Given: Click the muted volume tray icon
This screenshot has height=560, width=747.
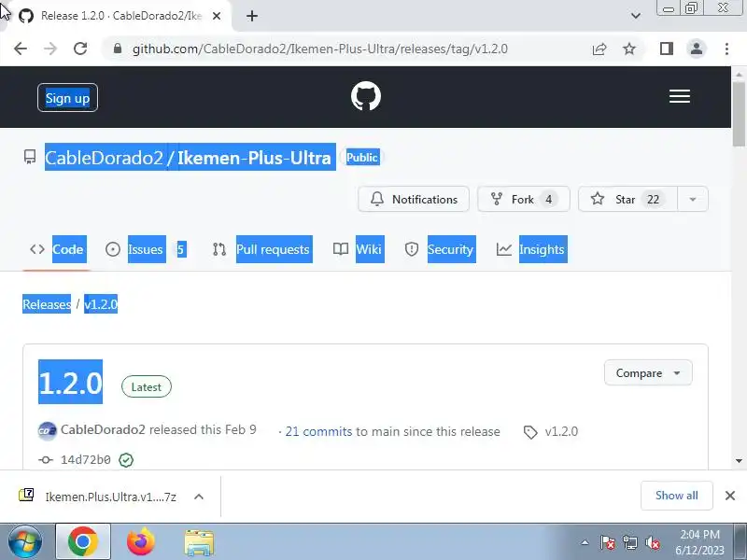Looking at the screenshot, I should pos(652,542).
